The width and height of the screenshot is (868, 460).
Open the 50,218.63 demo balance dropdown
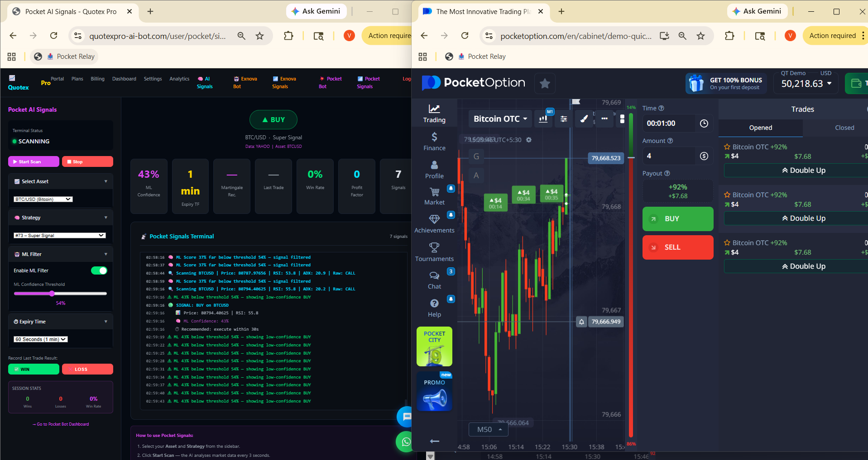[806, 84]
